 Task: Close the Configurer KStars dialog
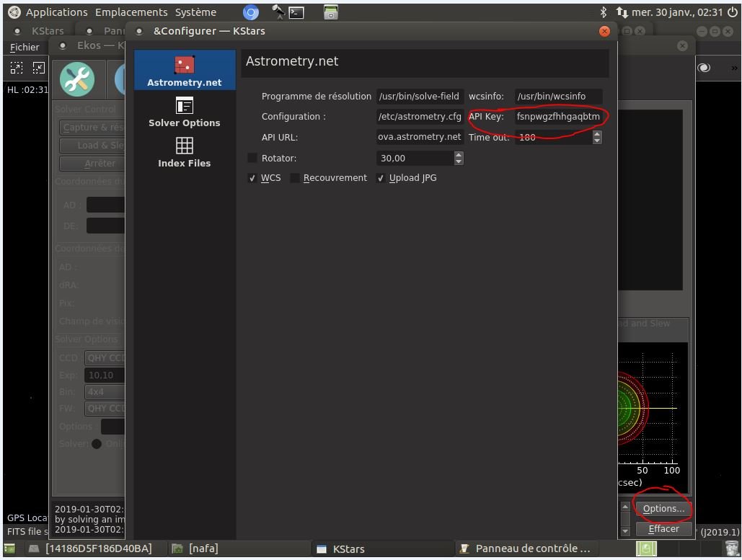[604, 31]
